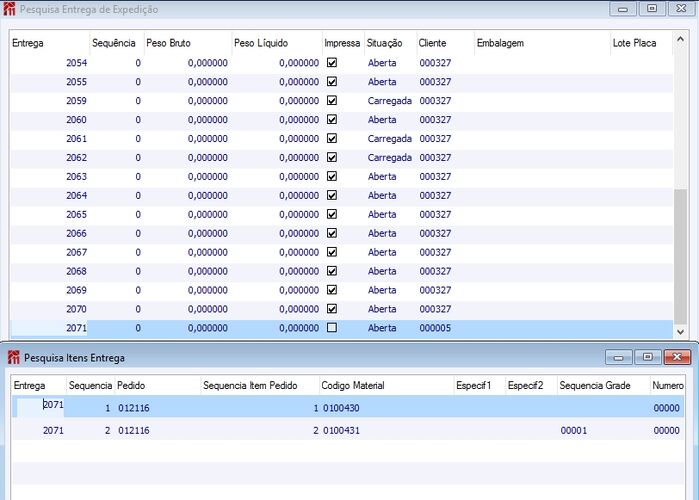Toggle Impressa checkbox for entrega 2060
699x500 pixels.
(x=332, y=119)
